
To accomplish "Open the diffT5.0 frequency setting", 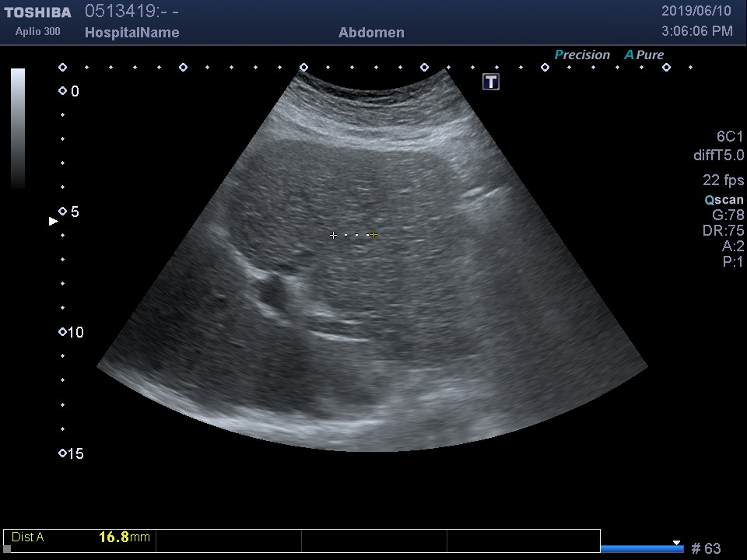I will 718,156.
